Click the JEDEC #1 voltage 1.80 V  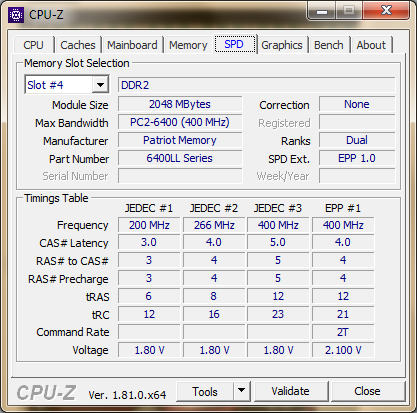(149, 350)
